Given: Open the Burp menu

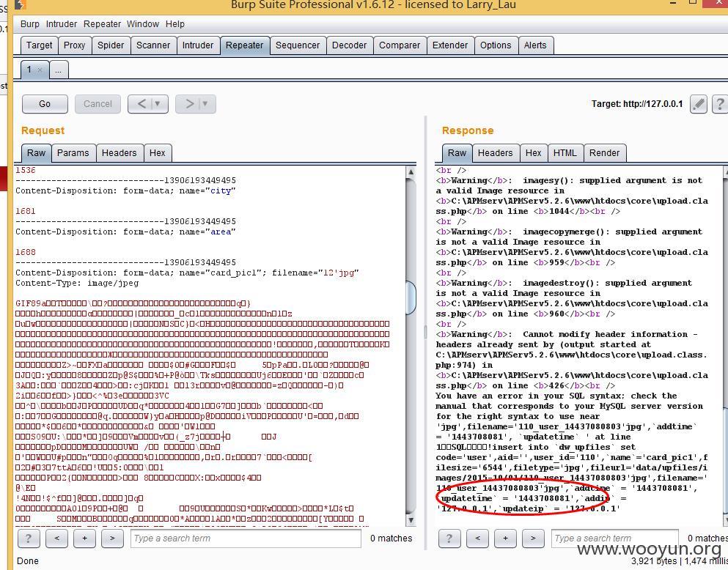Looking at the screenshot, I should coord(30,24).
